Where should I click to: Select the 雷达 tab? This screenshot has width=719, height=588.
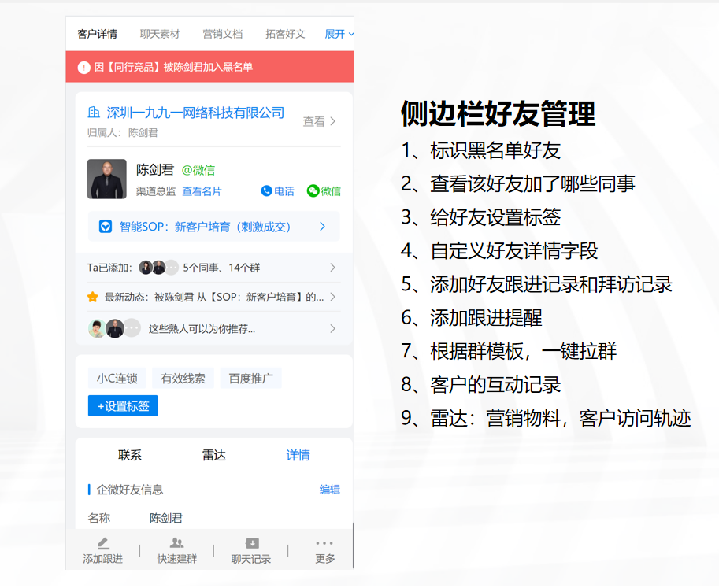pos(214,455)
